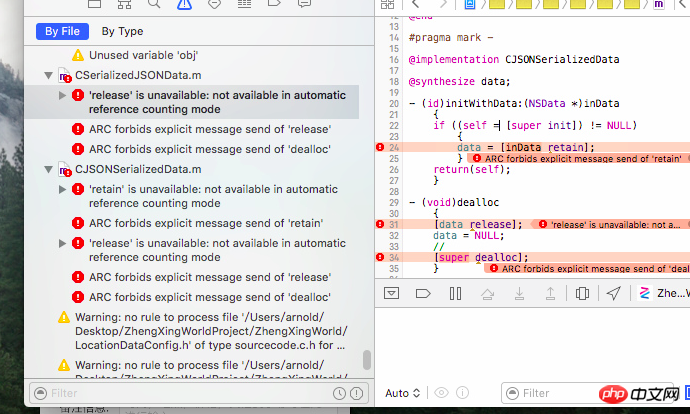
Task: Toggle show only errors filter icon
Action: tap(356, 393)
